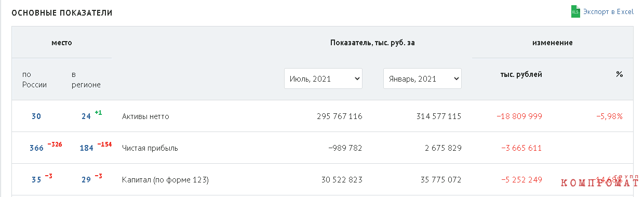Image resolution: width=644 pixels, height=197 pixels.
Task: Click regional rank 184 link
Action: click(x=86, y=148)
